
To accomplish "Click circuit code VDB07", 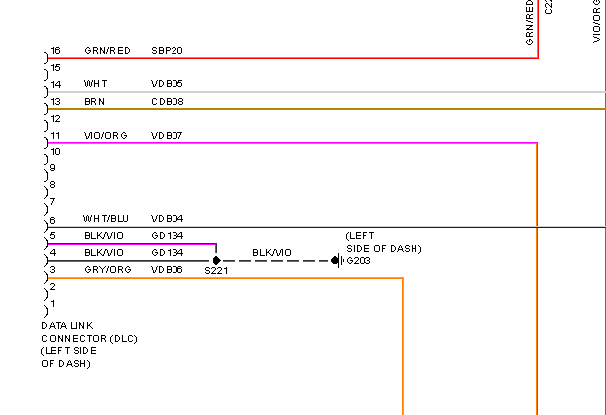I will (167, 136).
